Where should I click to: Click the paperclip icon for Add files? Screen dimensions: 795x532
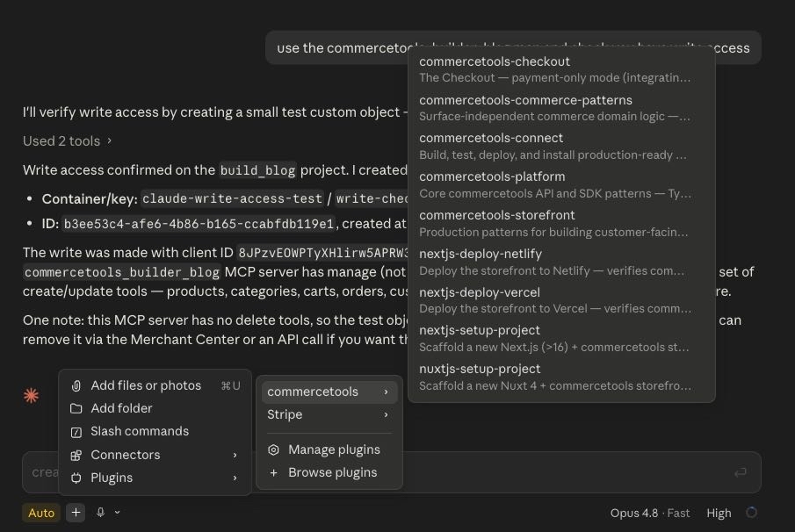click(x=76, y=386)
